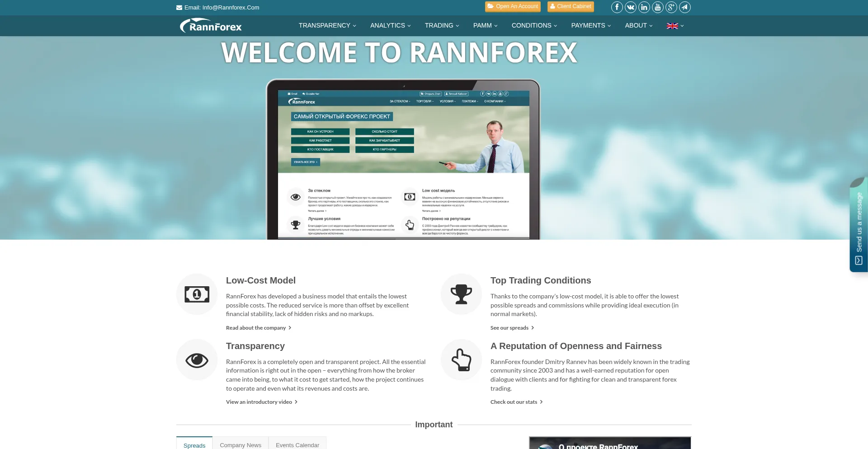Click the eye Transparency icon

point(197,360)
